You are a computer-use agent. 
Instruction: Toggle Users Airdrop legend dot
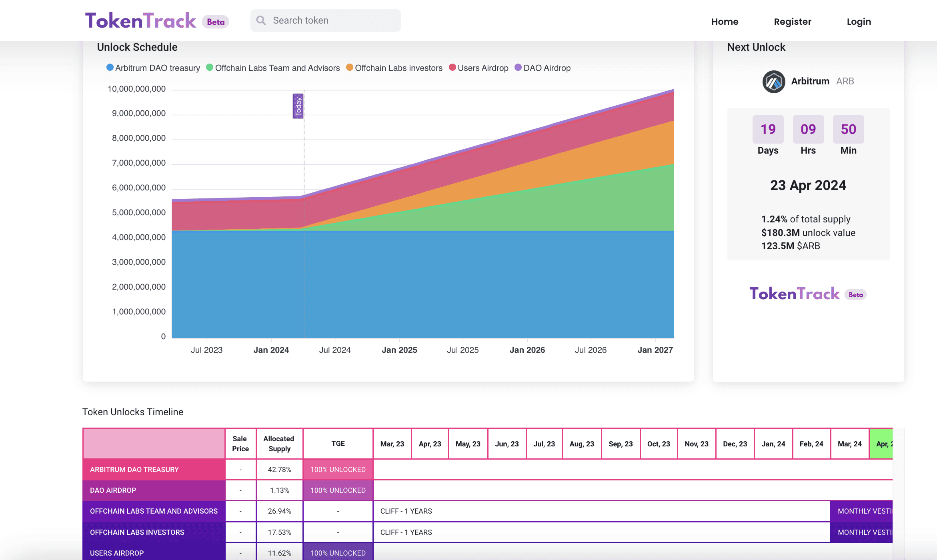point(452,68)
